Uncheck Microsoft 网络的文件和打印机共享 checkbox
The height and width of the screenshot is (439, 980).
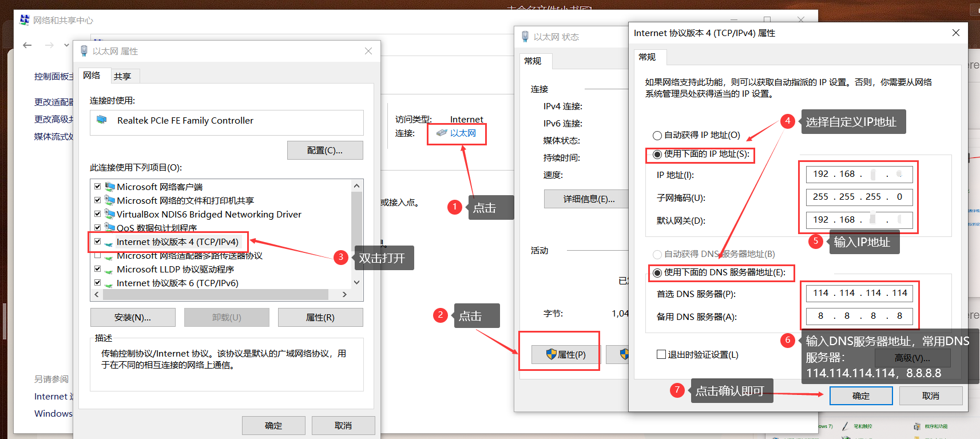click(97, 200)
